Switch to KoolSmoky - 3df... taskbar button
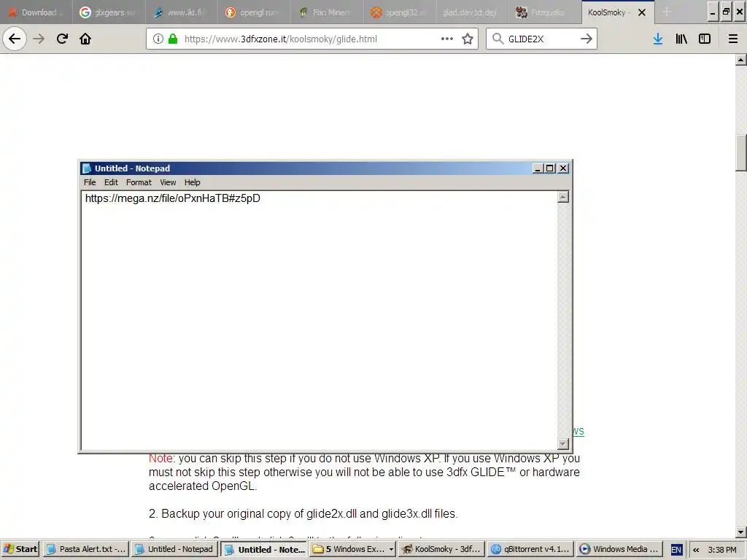 (441, 549)
